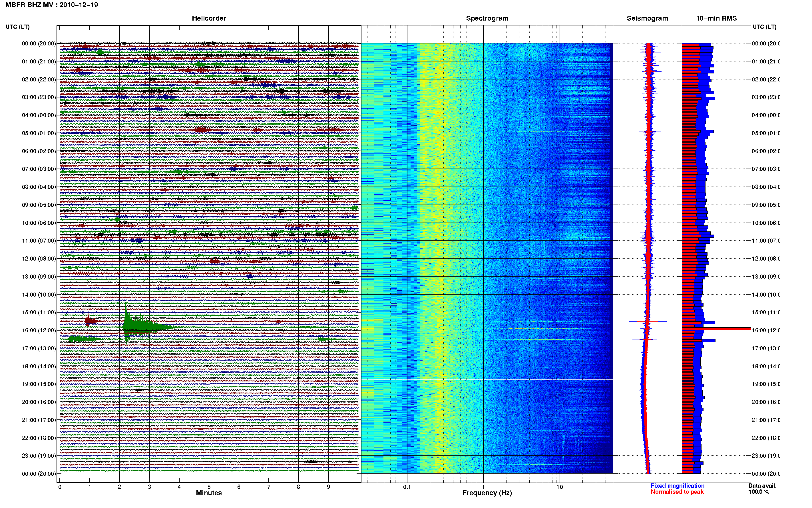Select left-axis time label 07:00 (03:00)
Viewport: 812px width, 508px height.
click(39, 169)
